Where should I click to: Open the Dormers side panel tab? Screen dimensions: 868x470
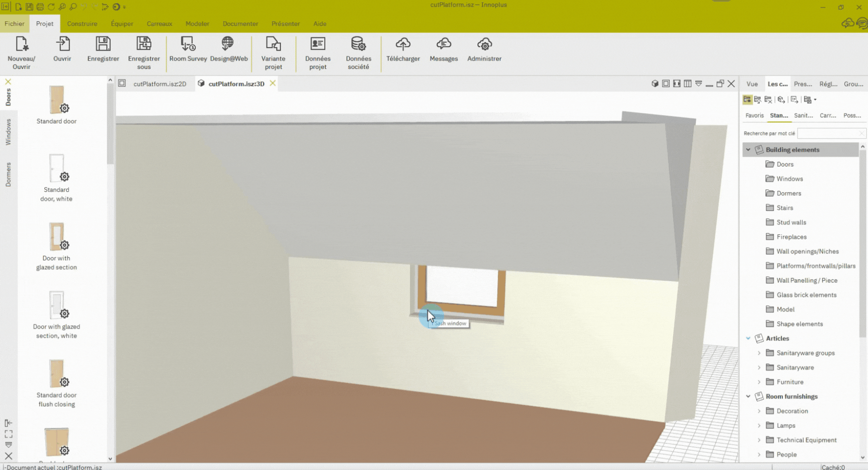8,175
